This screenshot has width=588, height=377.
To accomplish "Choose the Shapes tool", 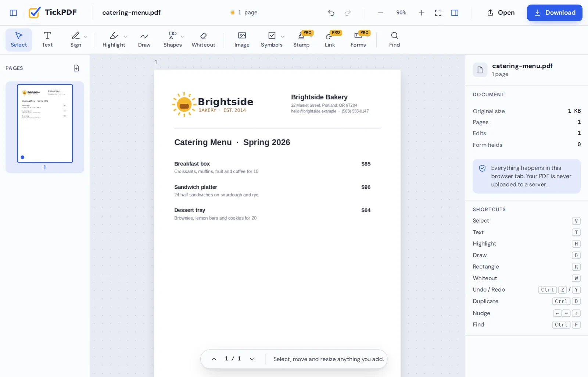I will (x=172, y=40).
